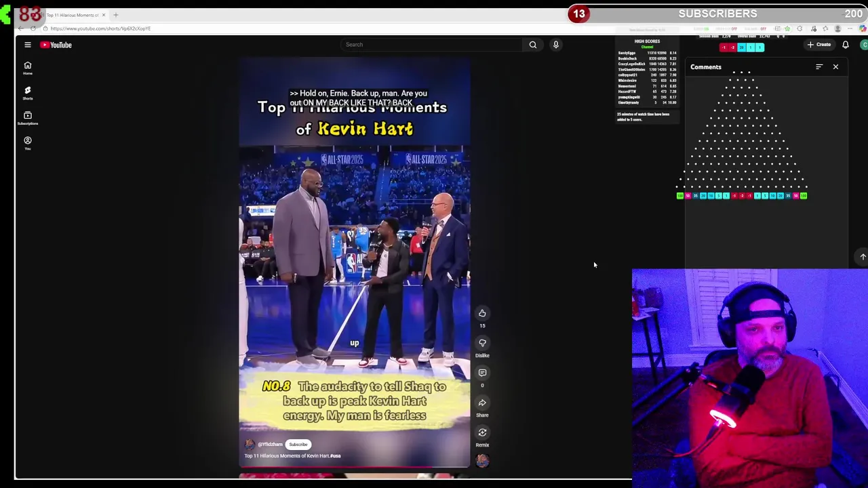Close the Top 11 Hilarious Moments tab

(104, 15)
